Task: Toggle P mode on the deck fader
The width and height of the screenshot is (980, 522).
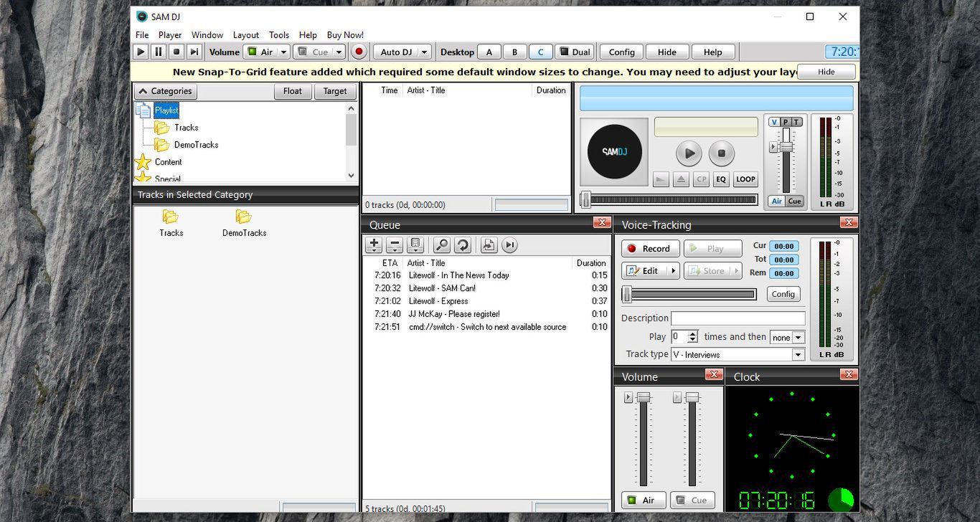Action: click(x=786, y=122)
